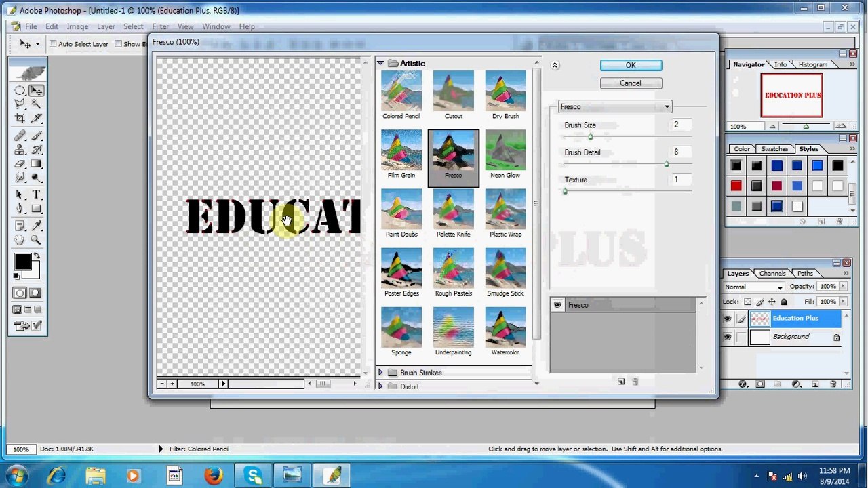Lock all with the padlock icon in Layers
This screenshot has width=868, height=488.
click(784, 302)
